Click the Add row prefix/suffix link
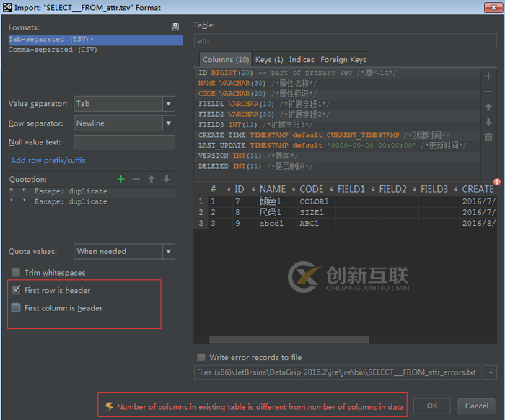505x420 pixels. click(48, 160)
